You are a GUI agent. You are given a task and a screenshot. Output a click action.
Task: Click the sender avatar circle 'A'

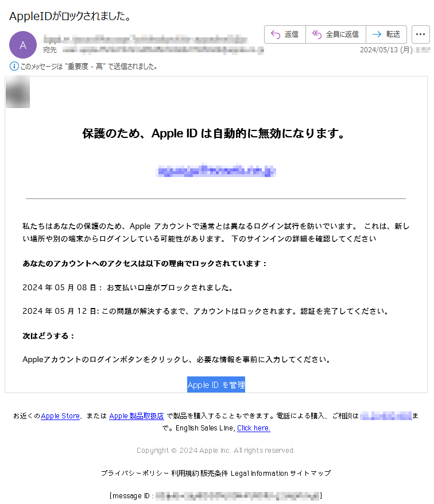pos(23,45)
